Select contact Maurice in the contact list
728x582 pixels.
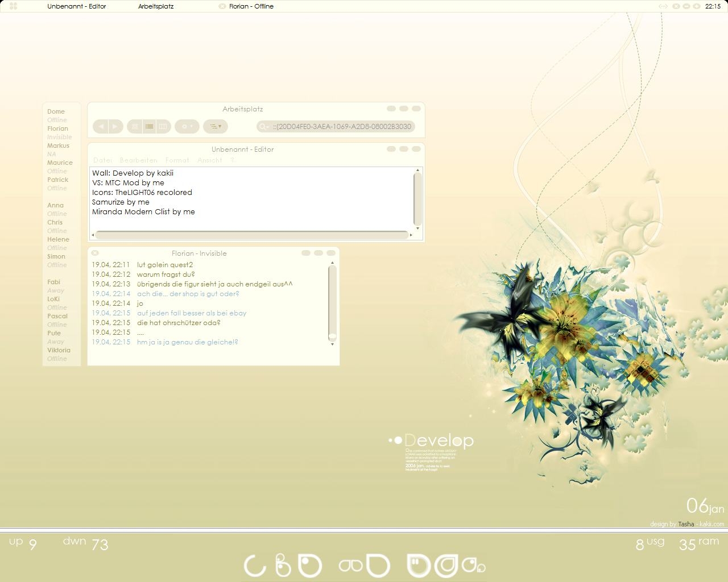point(60,163)
